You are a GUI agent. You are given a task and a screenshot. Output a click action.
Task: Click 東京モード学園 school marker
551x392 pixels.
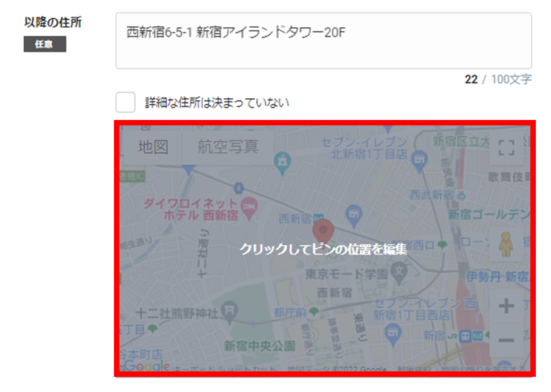(399, 273)
